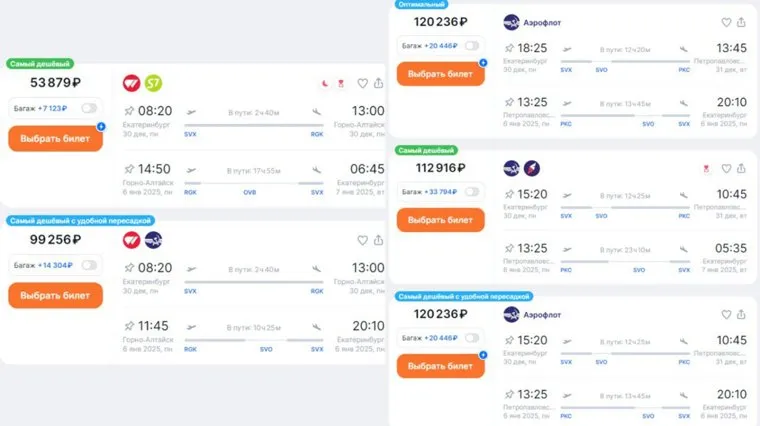The image size is (760, 426).
Task: Favorite the 53 879₽ ticket with the heart
Action: tap(363, 83)
